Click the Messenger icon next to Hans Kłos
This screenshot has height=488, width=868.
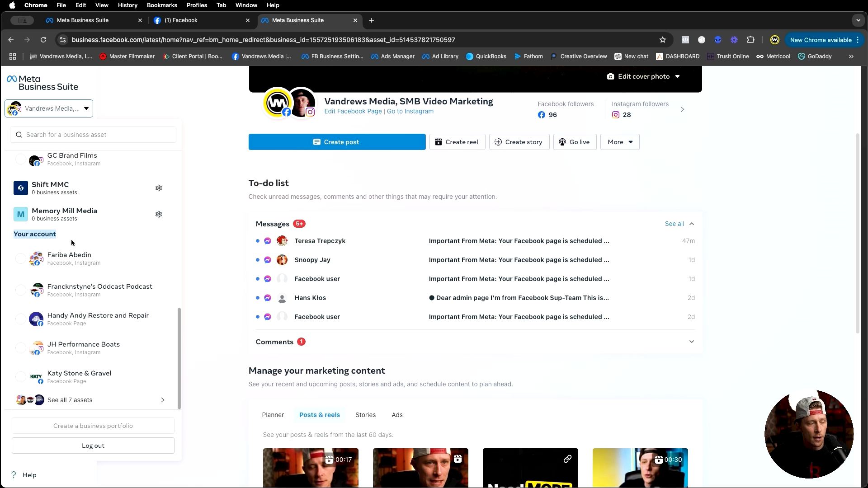(268, 298)
